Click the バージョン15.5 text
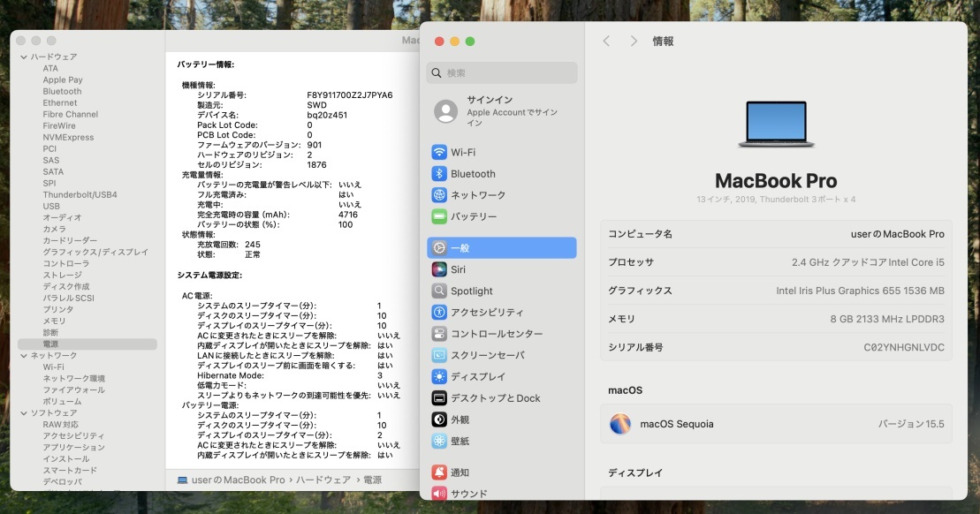The height and width of the screenshot is (514, 980). (911, 424)
